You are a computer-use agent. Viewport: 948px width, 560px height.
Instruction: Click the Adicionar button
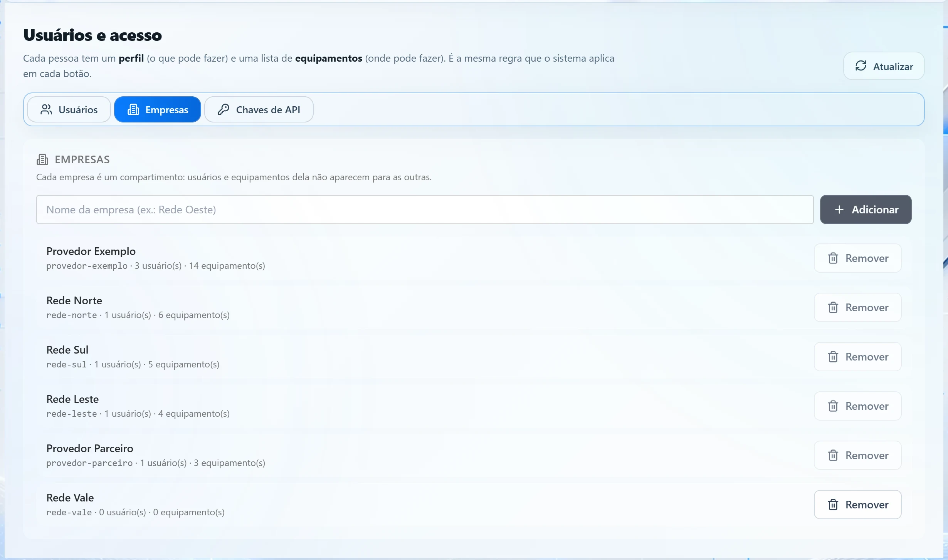[x=866, y=210]
